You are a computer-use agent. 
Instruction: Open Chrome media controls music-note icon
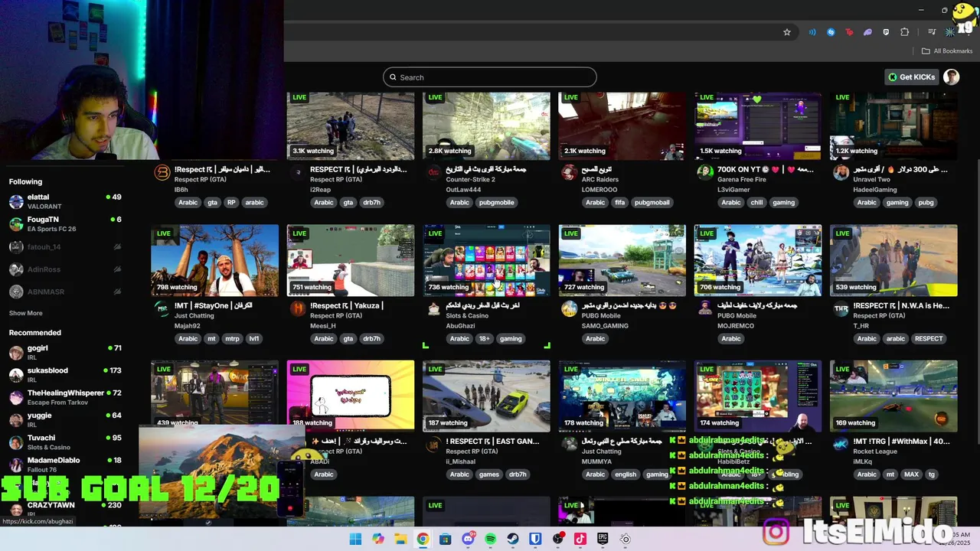(932, 32)
